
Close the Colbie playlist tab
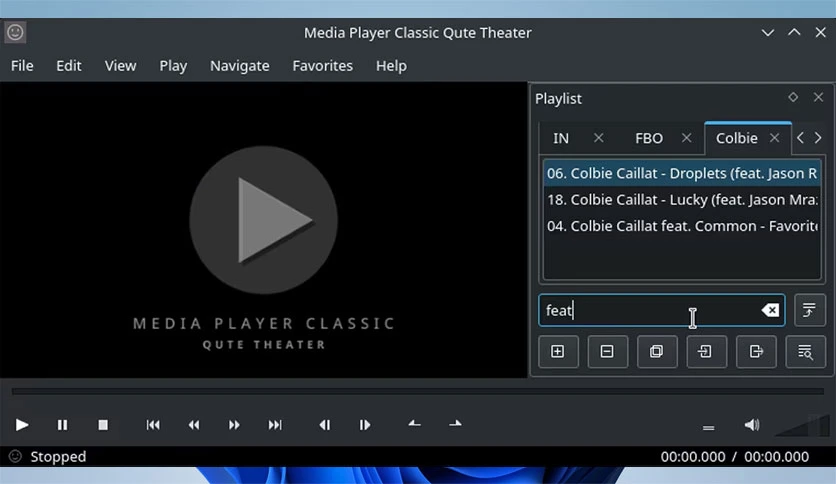(x=775, y=138)
